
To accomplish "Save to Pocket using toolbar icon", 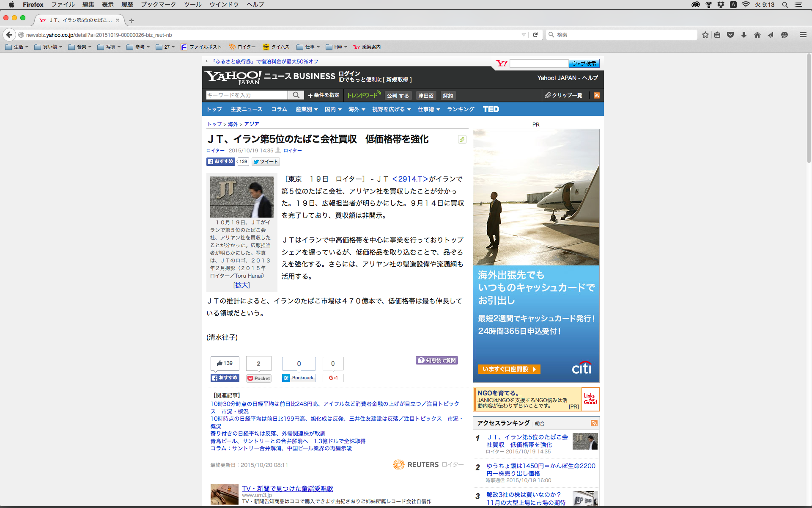I will [x=730, y=35].
